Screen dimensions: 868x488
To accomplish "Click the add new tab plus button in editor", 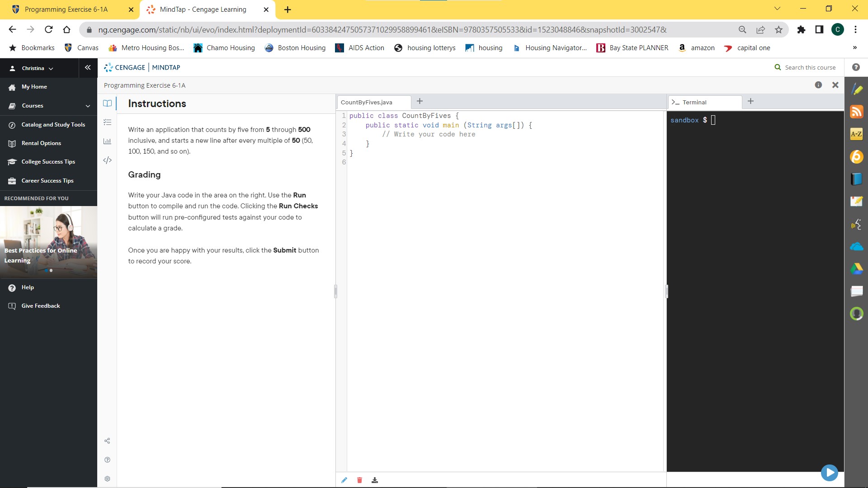I will click(x=420, y=101).
